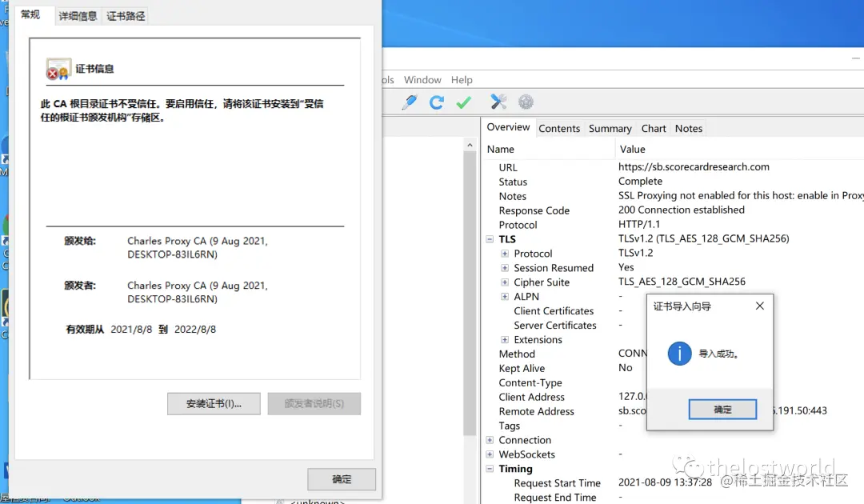
Task: Switch to the Notes tab
Action: click(x=689, y=128)
